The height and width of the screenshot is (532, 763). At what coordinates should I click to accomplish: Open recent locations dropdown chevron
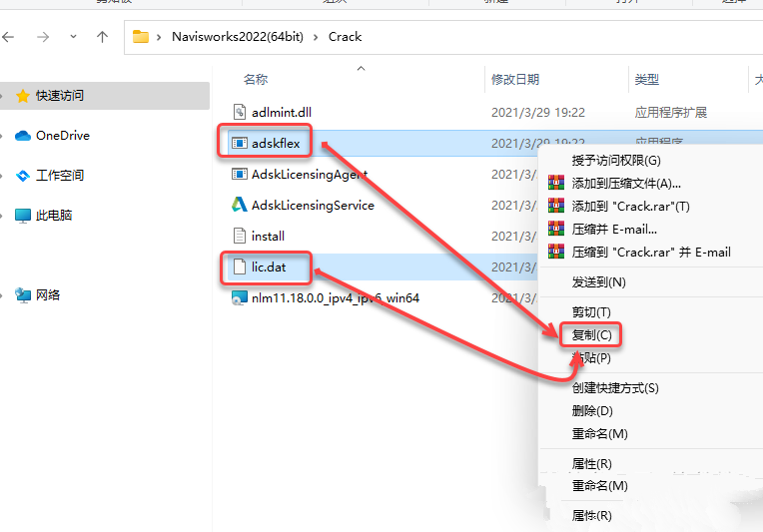pyautogui.click(x=73, y=37)
